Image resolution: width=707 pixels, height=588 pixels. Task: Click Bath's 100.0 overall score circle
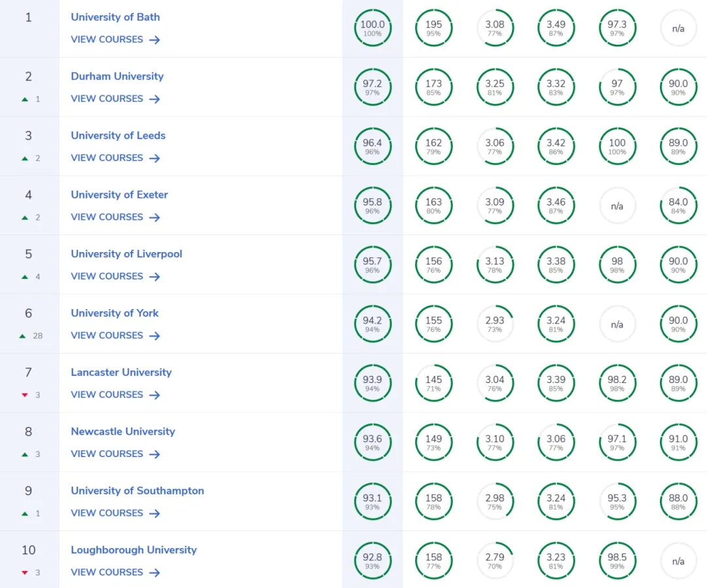click(372, 28)
